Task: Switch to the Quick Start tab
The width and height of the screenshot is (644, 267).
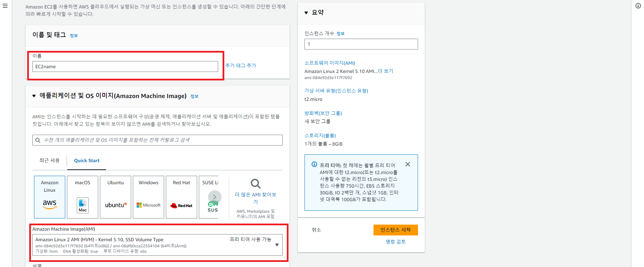Action: (x=87, y=160)
